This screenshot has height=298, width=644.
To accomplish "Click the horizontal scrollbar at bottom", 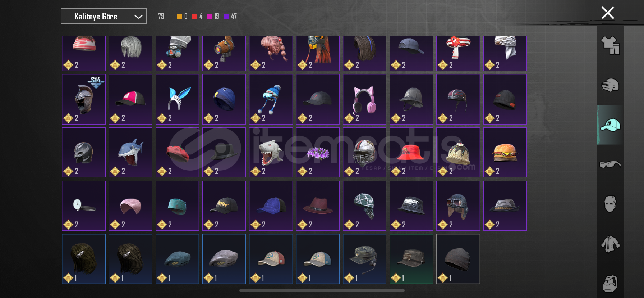I will coord(322,290).
